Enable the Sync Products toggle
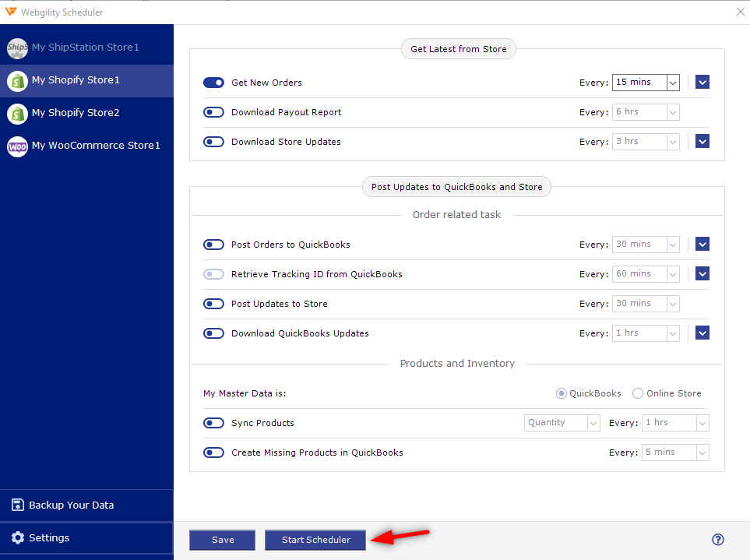Image resolution: width=750 pixels, height=560 pixels. (213, 423)
